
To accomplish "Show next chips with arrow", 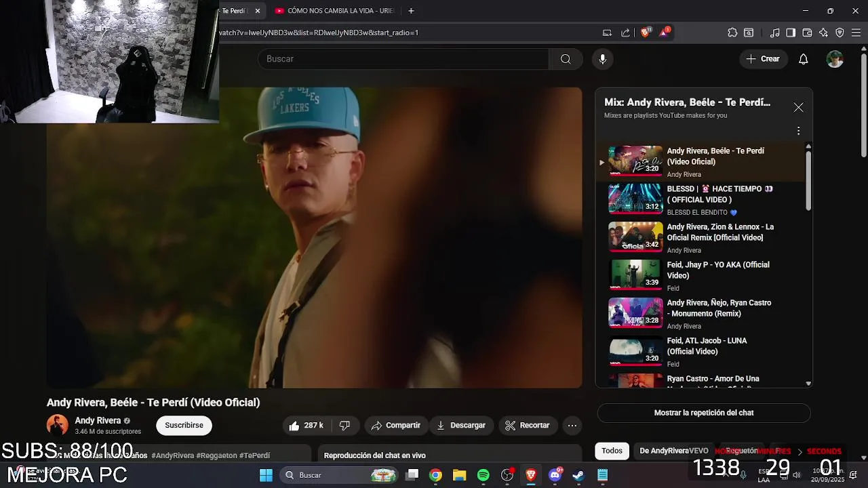I will click(x=800, y=451).
